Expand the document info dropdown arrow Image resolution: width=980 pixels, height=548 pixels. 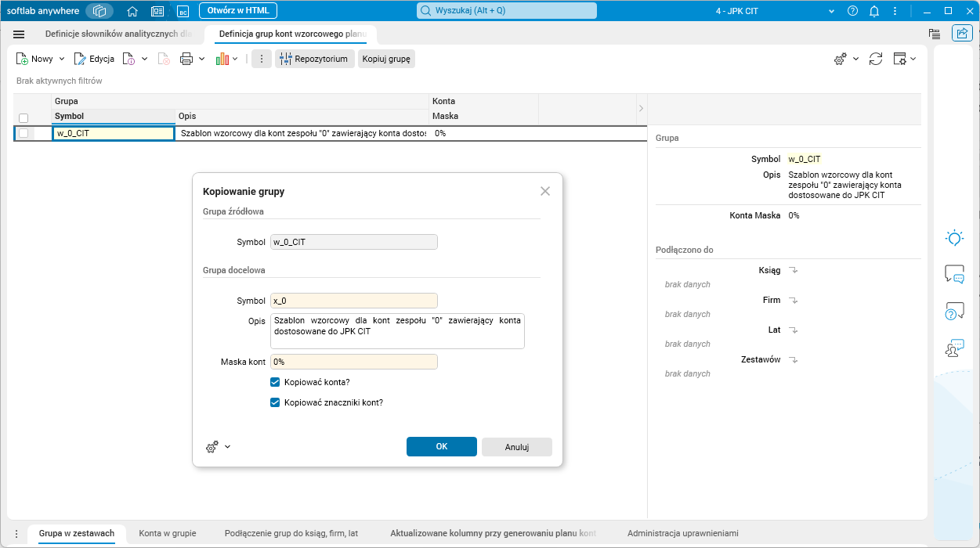tap(145, 59)
